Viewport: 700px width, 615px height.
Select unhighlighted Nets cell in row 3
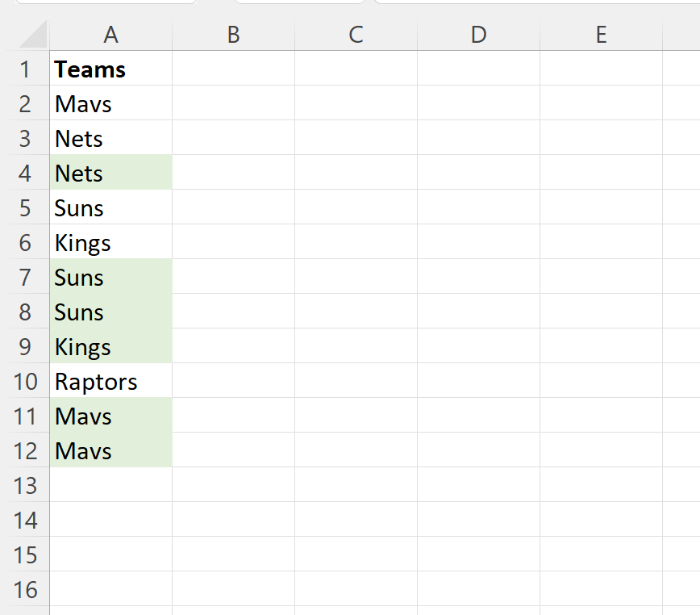point(110,137)
